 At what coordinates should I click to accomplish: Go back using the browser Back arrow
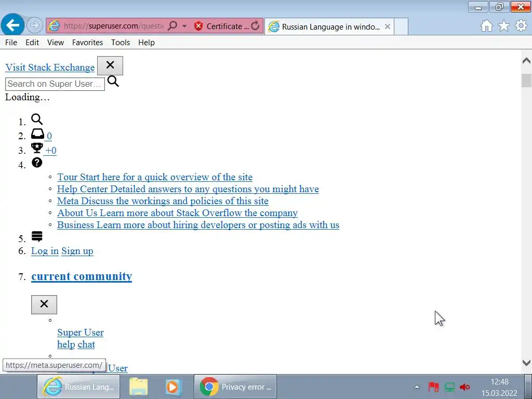[12, 25]
